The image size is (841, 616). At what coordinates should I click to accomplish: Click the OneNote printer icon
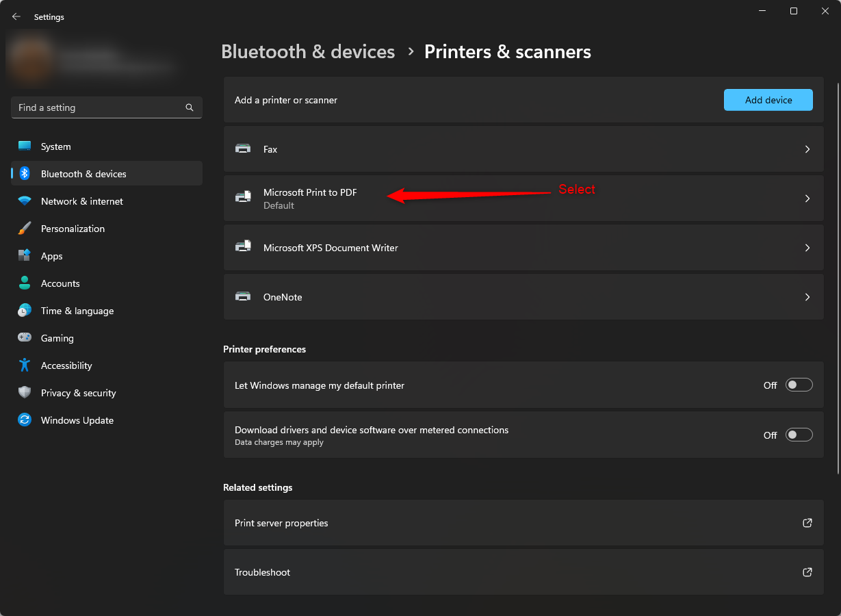pos(243,296)
